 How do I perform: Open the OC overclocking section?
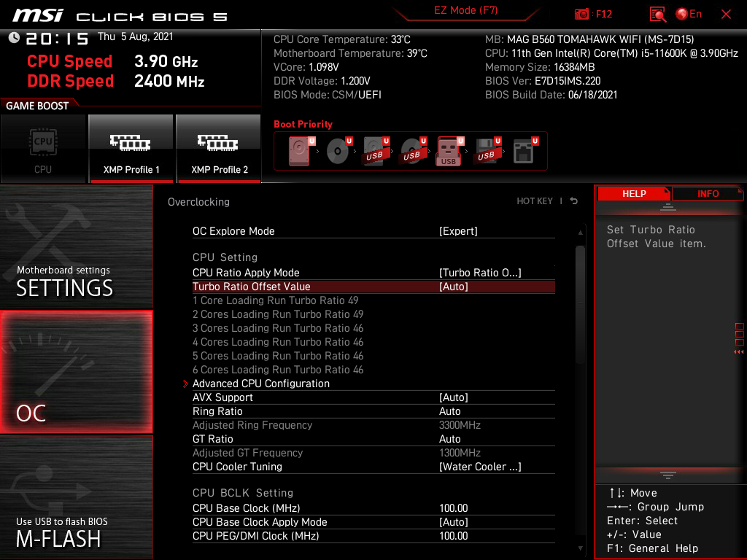[x=76, y=372]
